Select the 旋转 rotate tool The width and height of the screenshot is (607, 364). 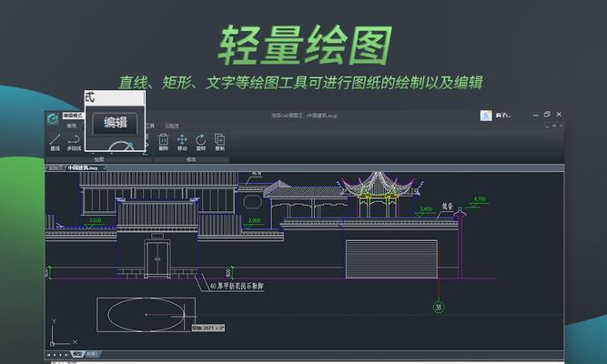201,142
